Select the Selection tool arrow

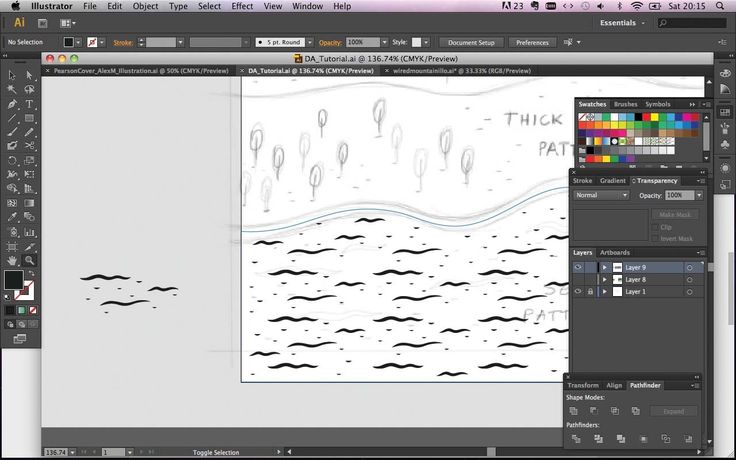click(x=12, y=76)
